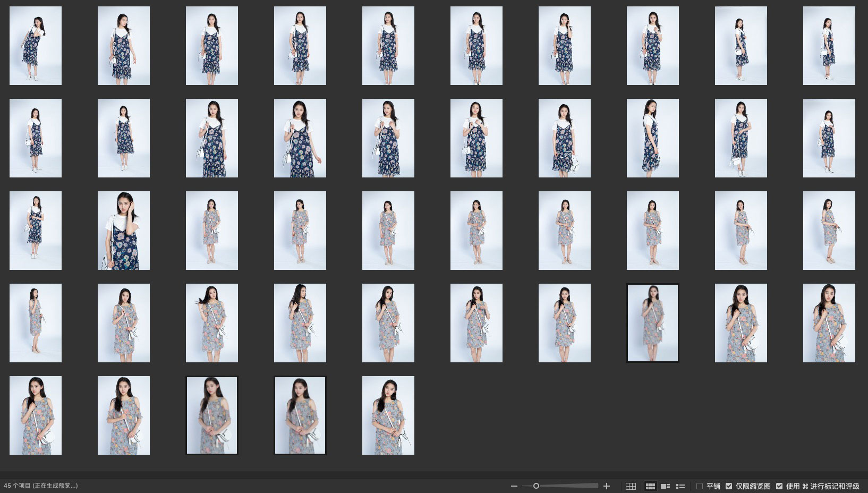868x493 pixels.
Task: Select the last thumbnail in the top row
Action: [829, 46]
